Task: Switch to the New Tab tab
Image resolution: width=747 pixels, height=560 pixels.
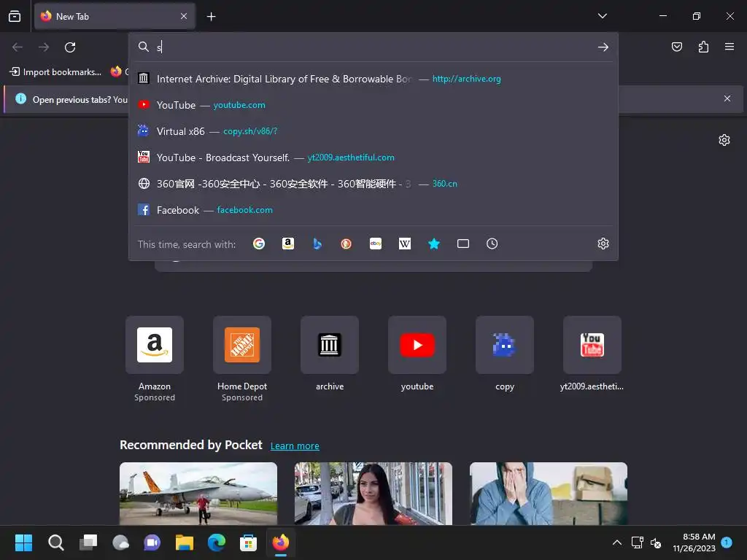Action: pos(115,16)
